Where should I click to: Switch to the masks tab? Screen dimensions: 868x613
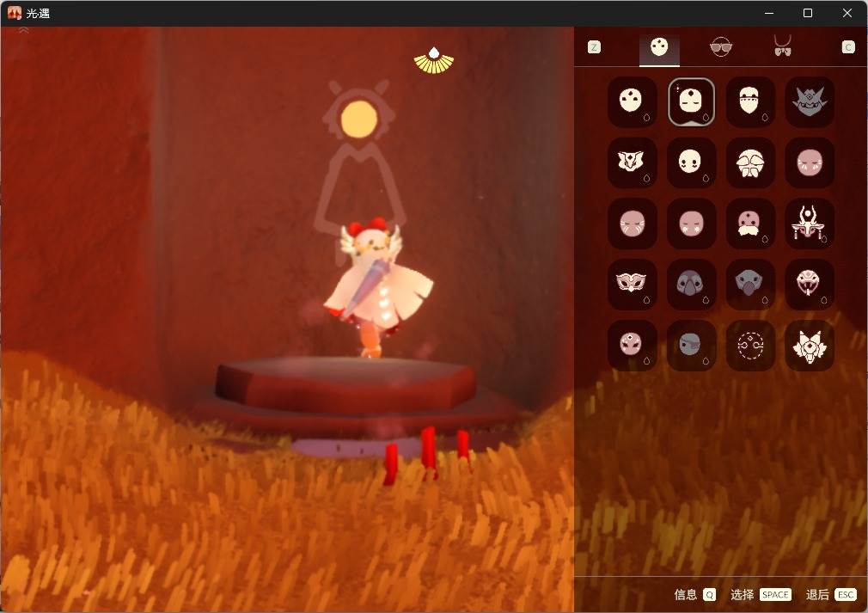click(659, 47)
